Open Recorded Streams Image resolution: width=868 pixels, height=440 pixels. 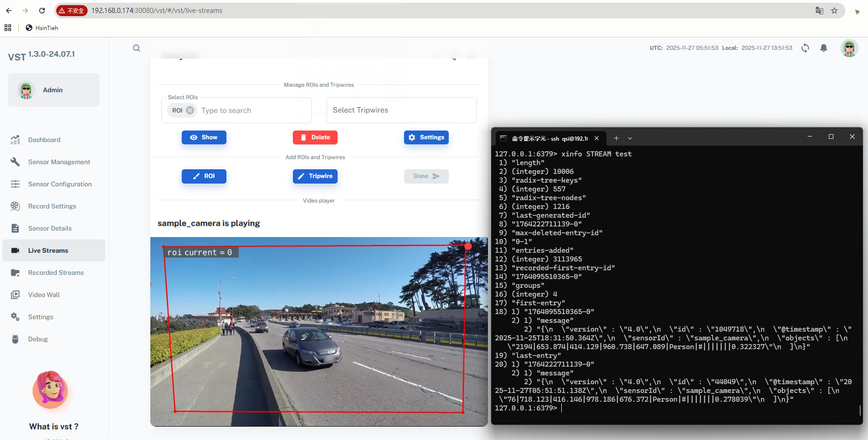pyautogui.click(x=54, y=273)
